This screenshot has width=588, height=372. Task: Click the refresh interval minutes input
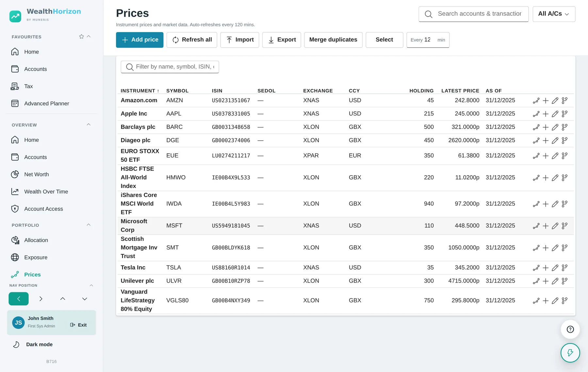coord(428,40)
